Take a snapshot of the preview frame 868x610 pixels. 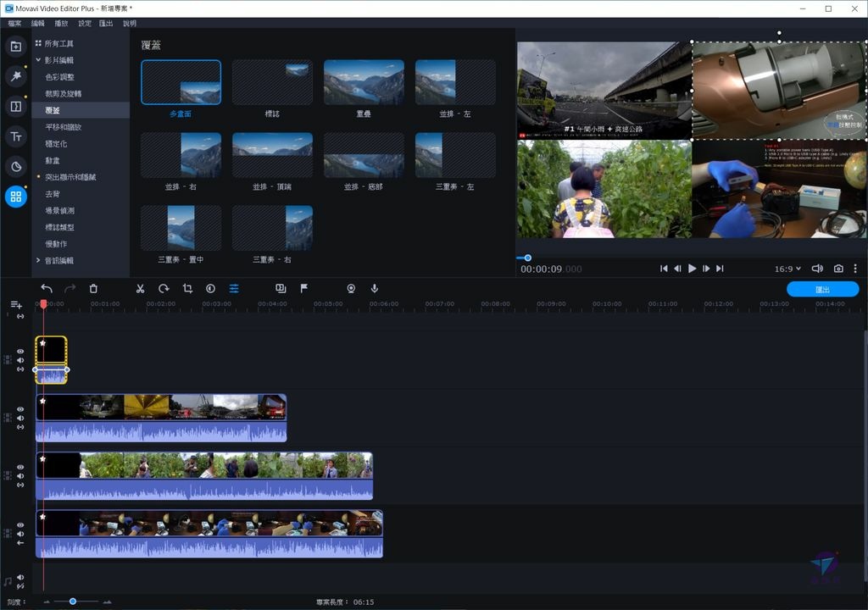838,269
